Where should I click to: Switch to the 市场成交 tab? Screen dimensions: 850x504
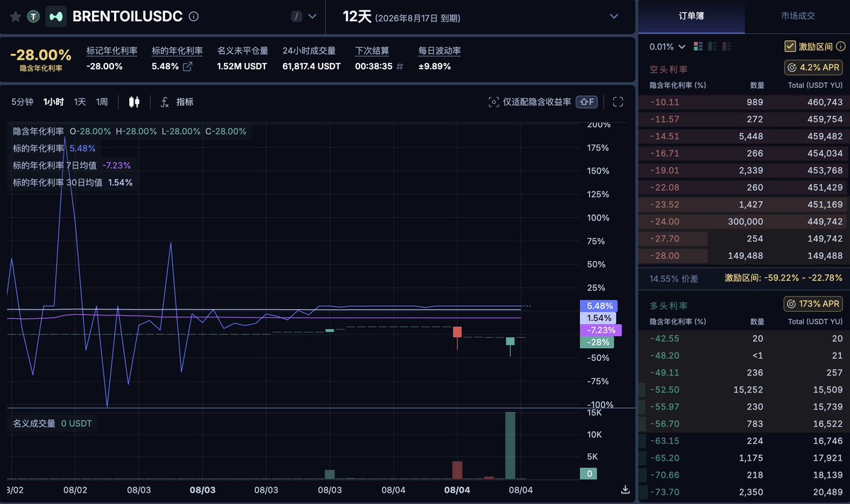[798, 16]
